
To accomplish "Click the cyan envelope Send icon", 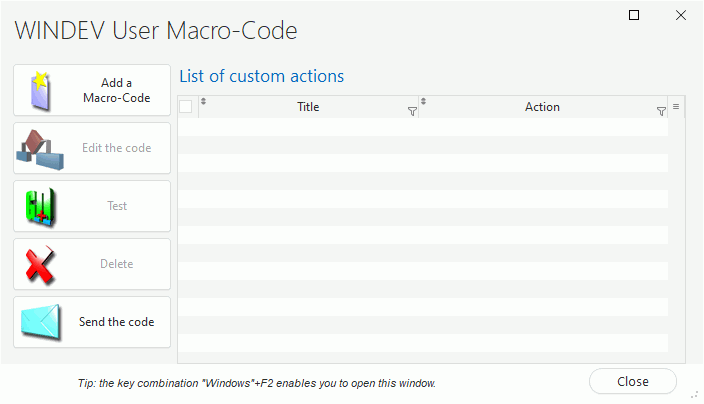I will tap(40, 322).
